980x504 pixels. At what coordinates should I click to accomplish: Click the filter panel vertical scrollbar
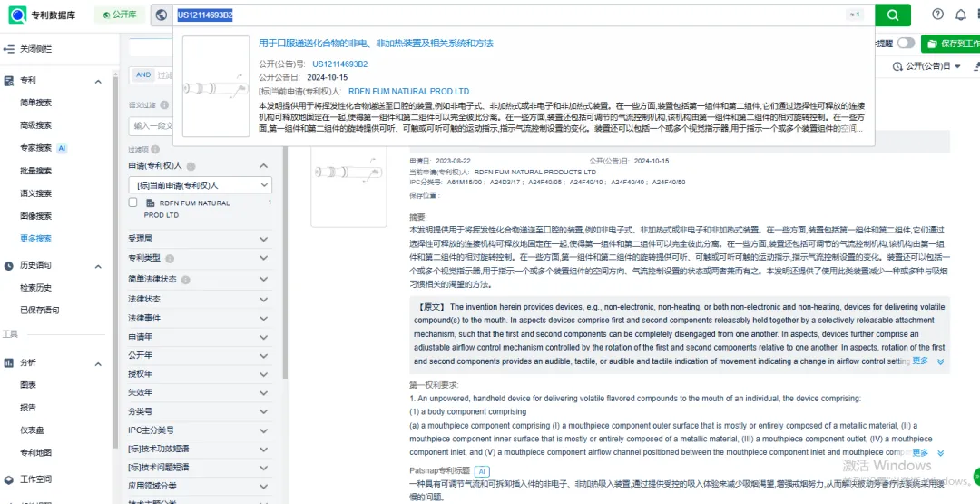[116, 272]
